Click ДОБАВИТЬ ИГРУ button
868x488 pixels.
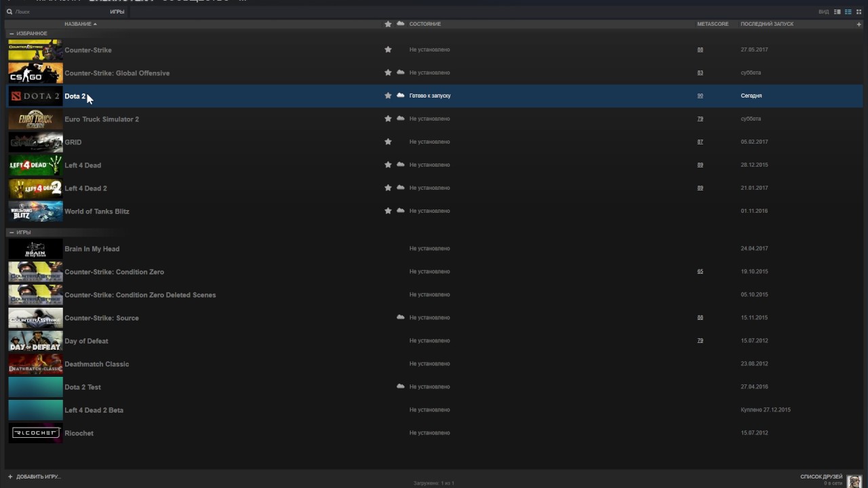tap(35, 476)
